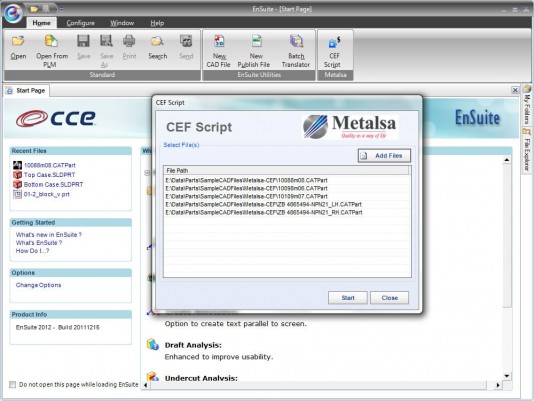Select 10109m07.CATPart row in file list
The height and width of the screenshot is (401, 534).
pos(287,197)
